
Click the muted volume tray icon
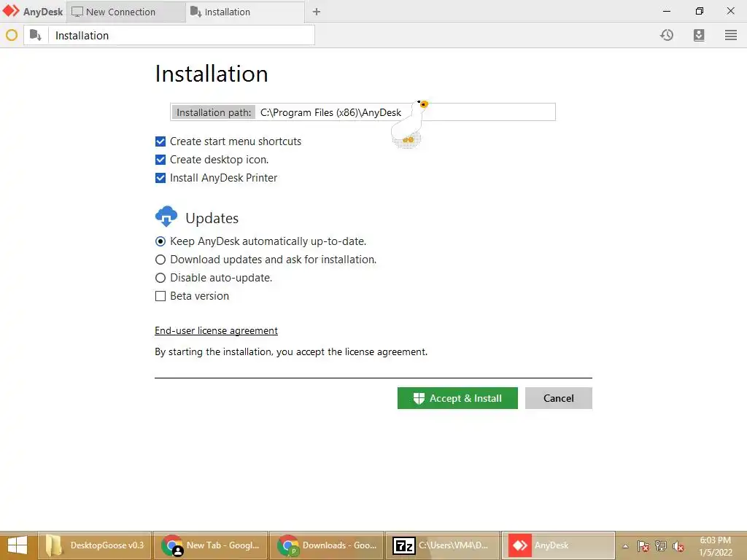click(x=678, y=545)
